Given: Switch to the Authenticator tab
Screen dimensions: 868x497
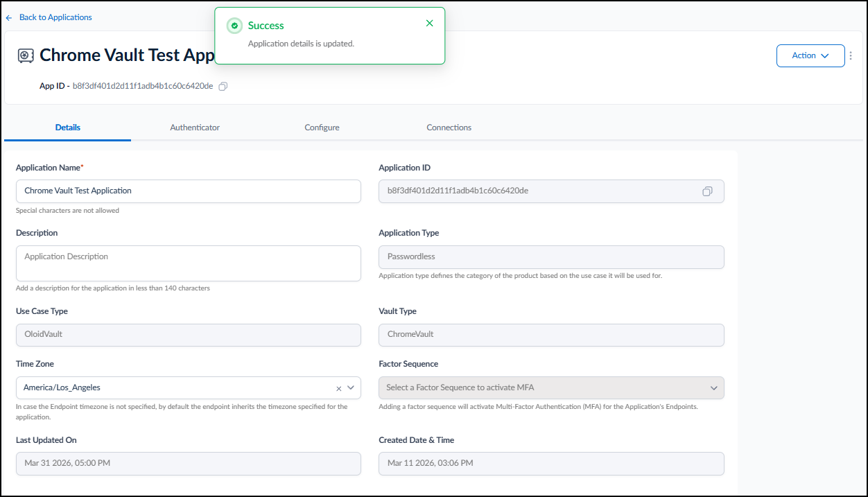Looking at the screenshot, I should point(195,128).
